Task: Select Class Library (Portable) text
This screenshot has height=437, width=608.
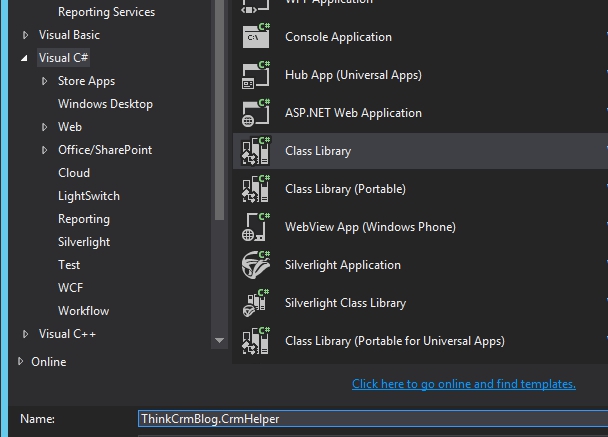Action: tap(345, 189)
